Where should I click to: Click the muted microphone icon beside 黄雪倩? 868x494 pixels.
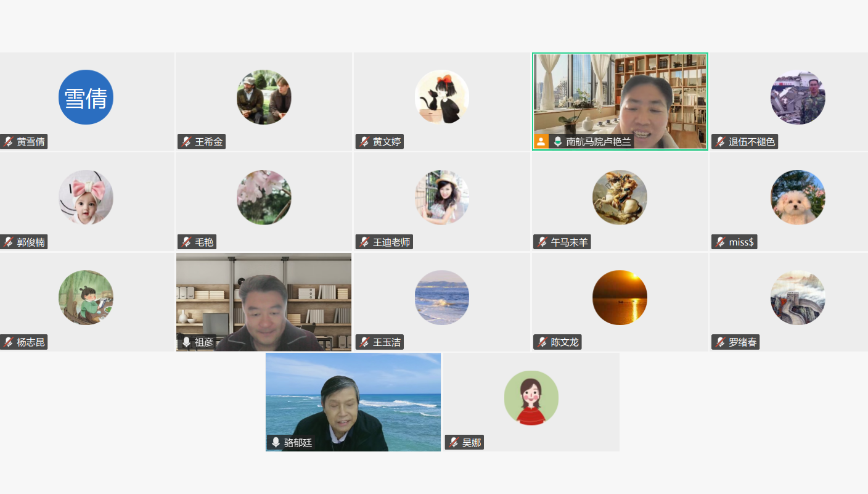7,141
